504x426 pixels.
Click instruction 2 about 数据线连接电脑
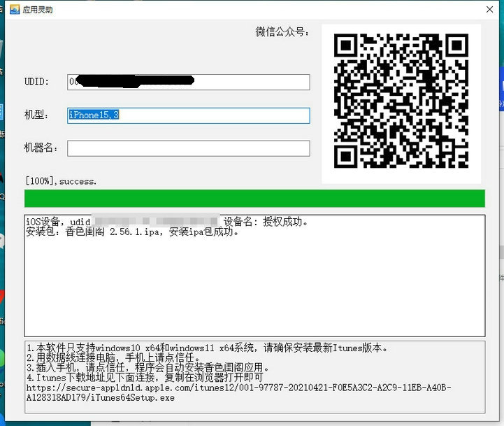coord(113,357)
